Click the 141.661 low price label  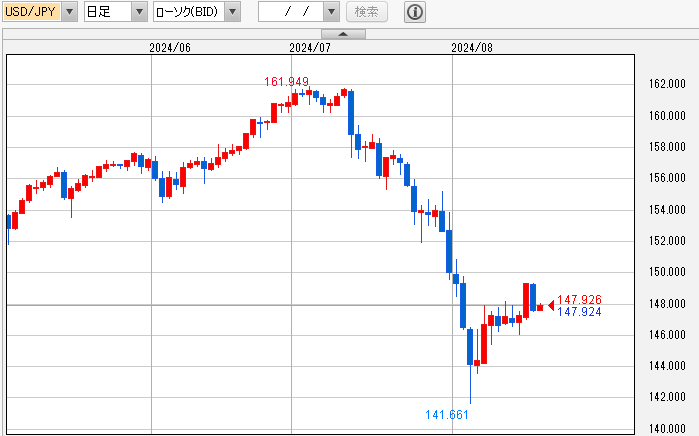447,415
